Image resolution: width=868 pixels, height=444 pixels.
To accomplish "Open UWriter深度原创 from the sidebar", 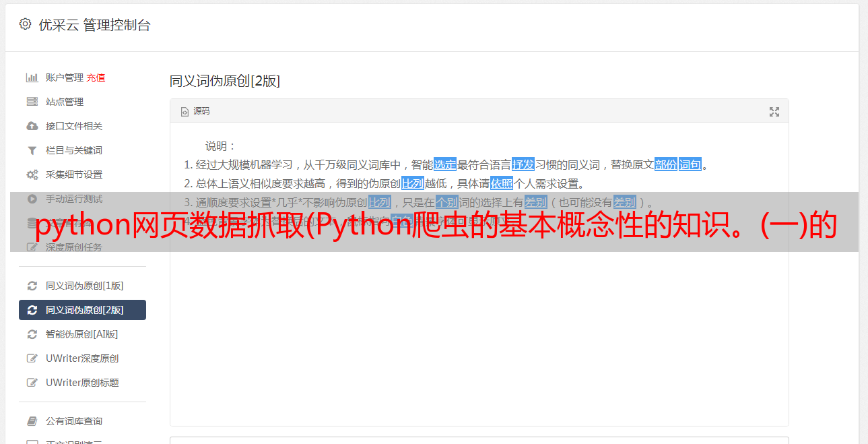I will 82,358.
